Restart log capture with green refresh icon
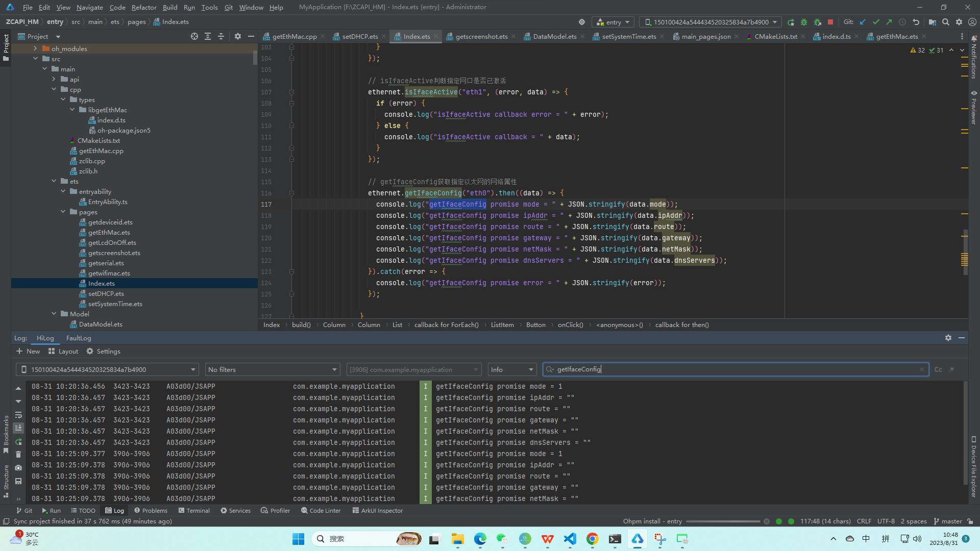The width and height of the screenshot is (980, 551). (x=18, y=441)
